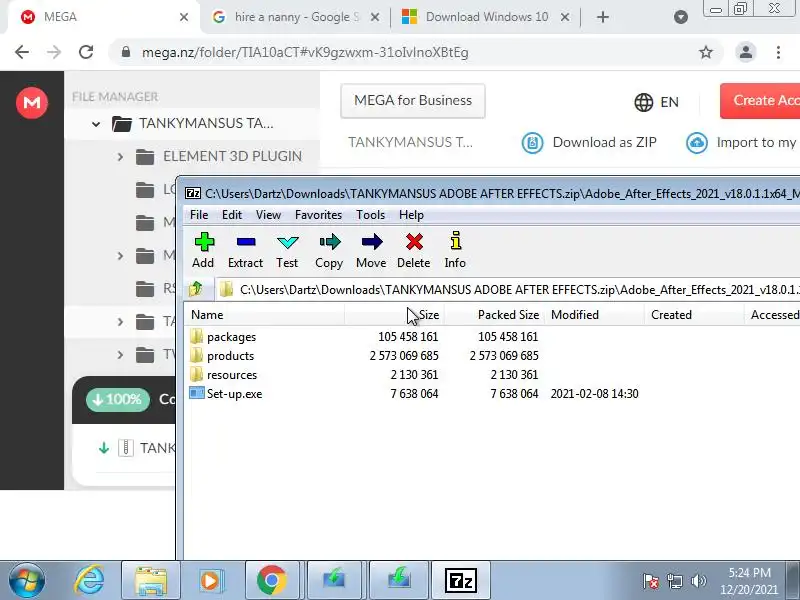Switch to Chrome on the taskbar
Screen dimensions: 800x600
[x=271, y=580]
